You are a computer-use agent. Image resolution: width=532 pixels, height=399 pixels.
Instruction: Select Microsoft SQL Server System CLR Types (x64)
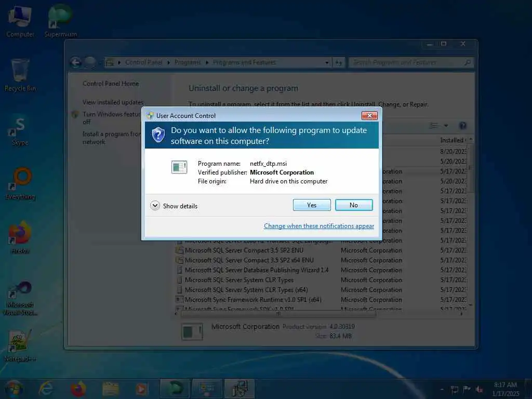tap(321, 290)
